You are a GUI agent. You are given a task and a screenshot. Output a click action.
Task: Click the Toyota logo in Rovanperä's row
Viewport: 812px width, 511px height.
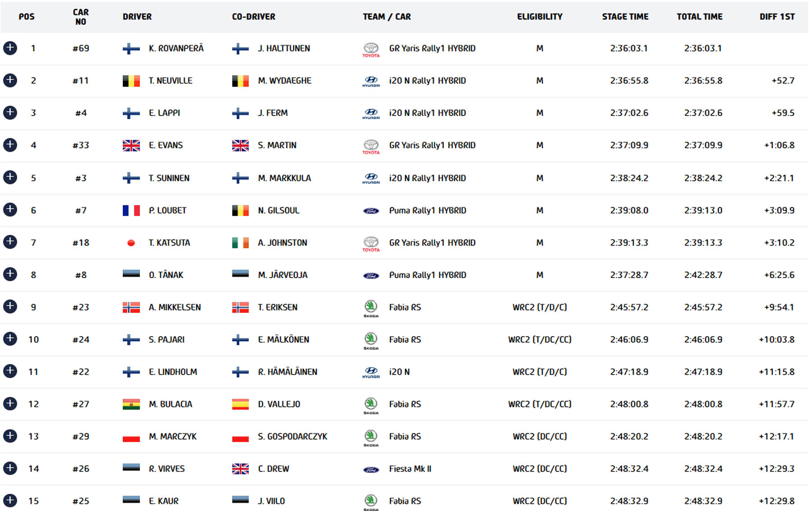[x=371, y=49]
